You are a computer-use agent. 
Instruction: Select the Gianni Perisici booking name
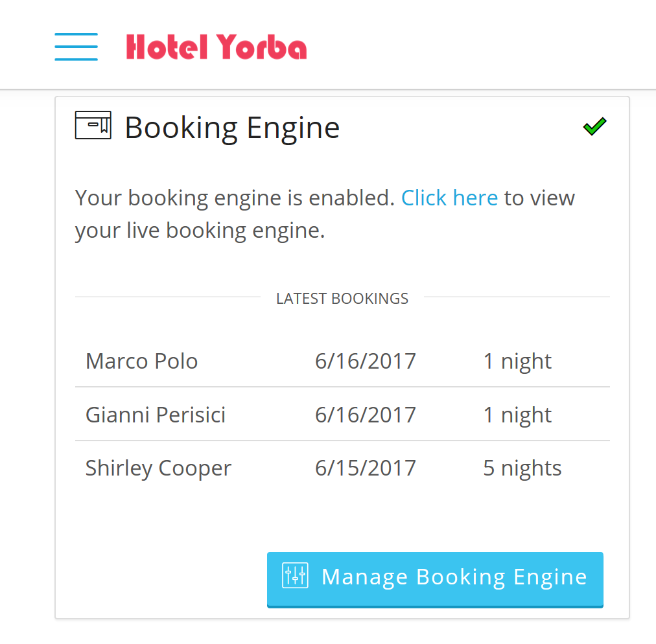(x=155, y=415)
